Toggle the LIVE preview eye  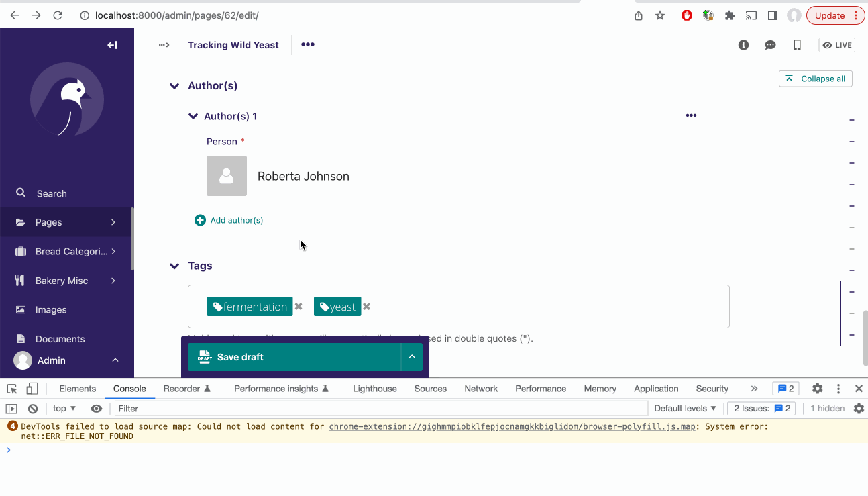[x=836, y=45]
